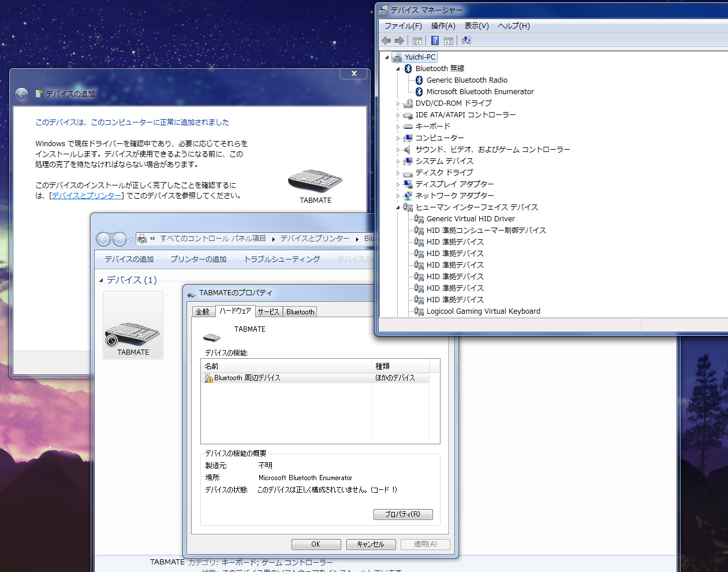The width and height of the screenshot is (728, 572).
Task: Click the キーボード category icon
Action: pyautogui.click(x=408, y=126)
